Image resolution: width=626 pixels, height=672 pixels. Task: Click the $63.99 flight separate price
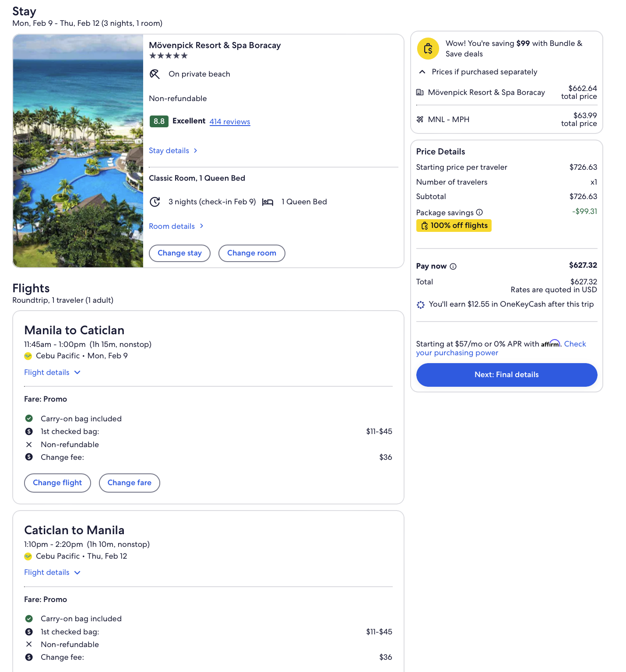[x=585, y=115]
